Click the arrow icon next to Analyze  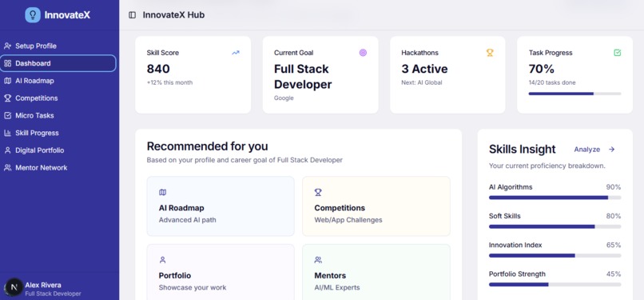point(611,149)
